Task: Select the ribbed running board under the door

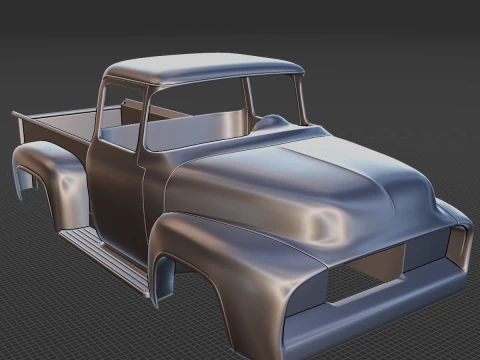Action: pos(105,260)
